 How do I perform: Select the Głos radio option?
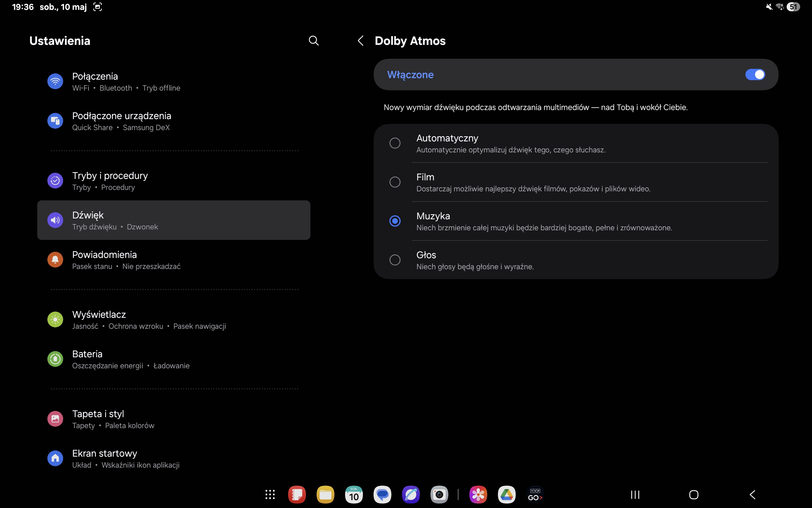(x=395, y=260)
